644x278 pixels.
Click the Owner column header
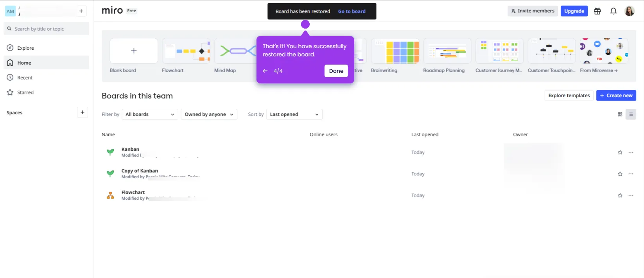pyautogui.click(x=520, y=134)
